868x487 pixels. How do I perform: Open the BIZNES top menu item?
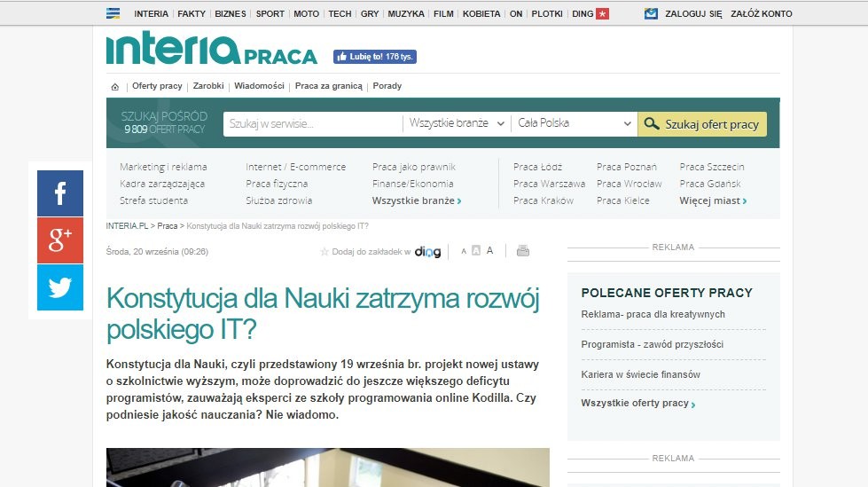click(231, 14)
